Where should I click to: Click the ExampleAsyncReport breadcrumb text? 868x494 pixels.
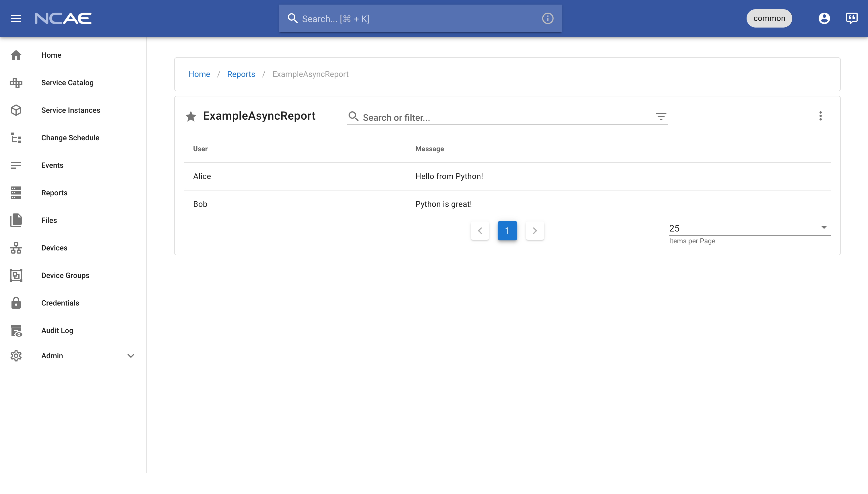[310, 74]
